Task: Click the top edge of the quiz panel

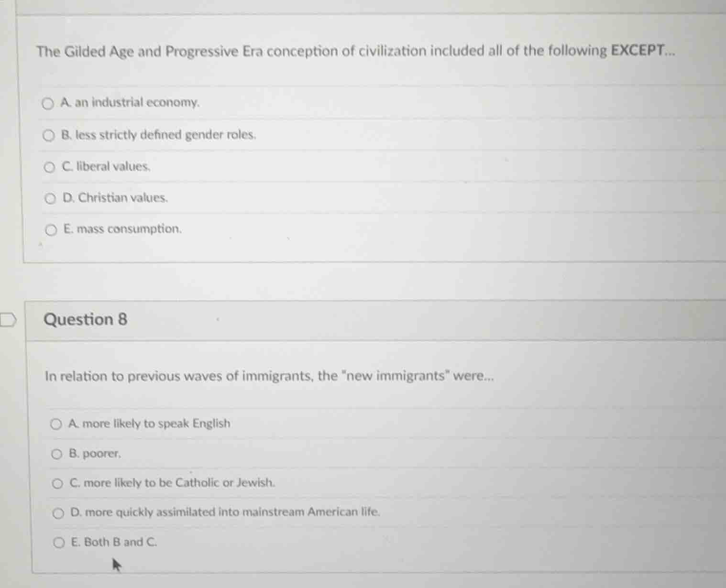Action: coord(363,15)
